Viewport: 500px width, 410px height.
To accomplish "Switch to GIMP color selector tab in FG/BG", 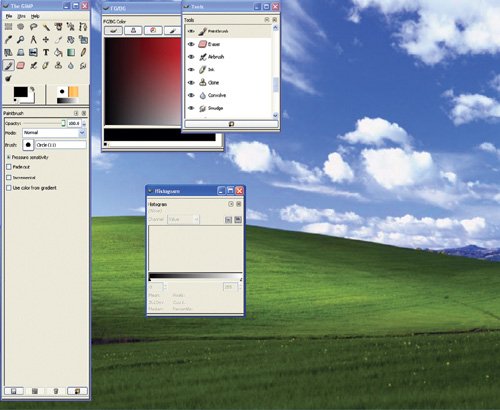I will (114, 31).
